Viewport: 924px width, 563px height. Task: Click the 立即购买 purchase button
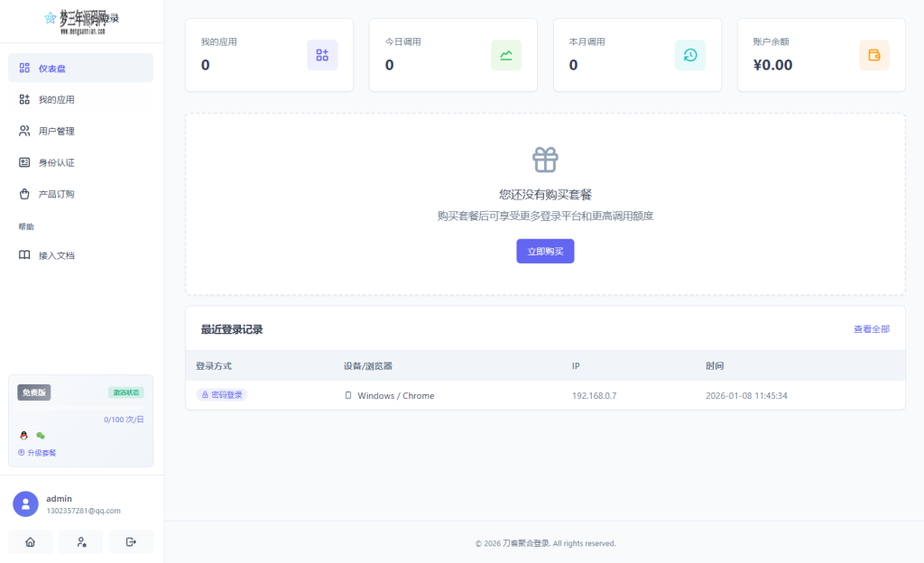[545, 251]
